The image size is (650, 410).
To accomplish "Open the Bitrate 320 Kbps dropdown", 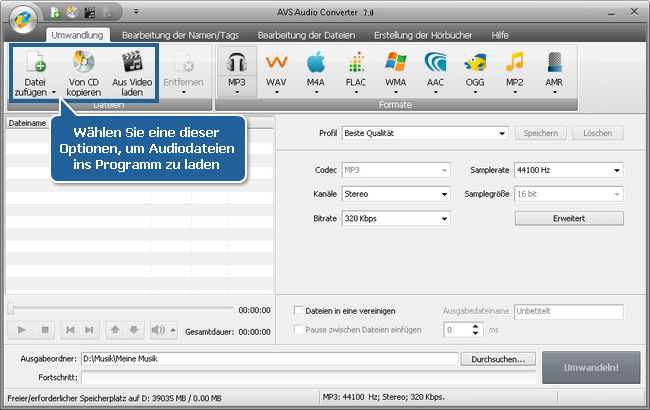I will pos(395,218).
